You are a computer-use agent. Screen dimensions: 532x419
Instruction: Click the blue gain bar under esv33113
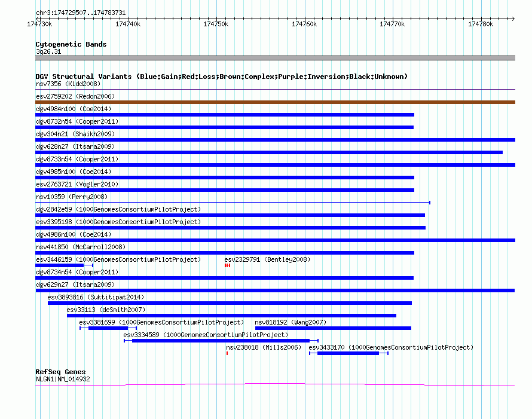click(x=231, y=316)
